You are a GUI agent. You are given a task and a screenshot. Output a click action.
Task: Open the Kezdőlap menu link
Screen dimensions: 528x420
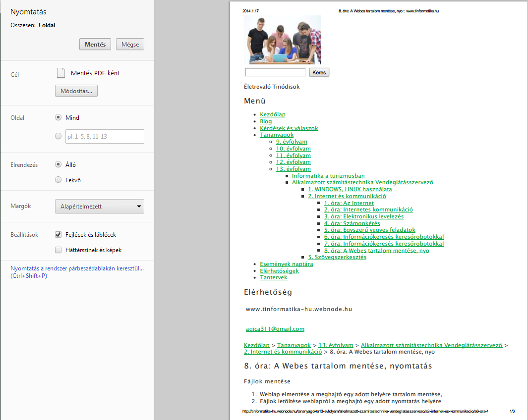(x=273, y=114)
